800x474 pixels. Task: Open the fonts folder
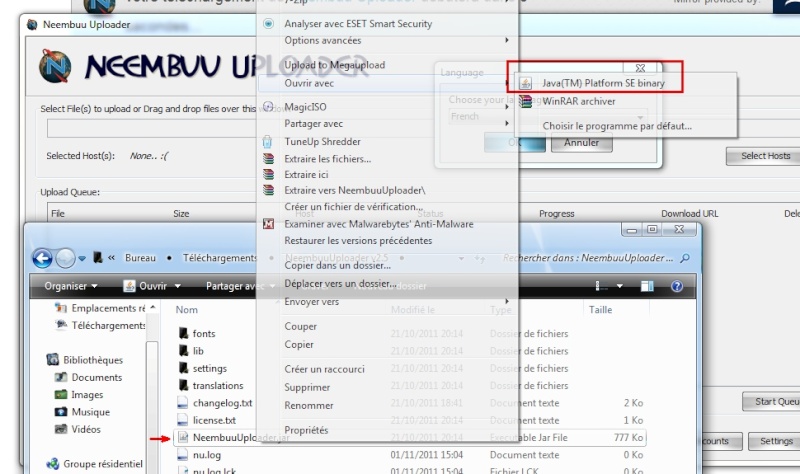pos(204,334)
